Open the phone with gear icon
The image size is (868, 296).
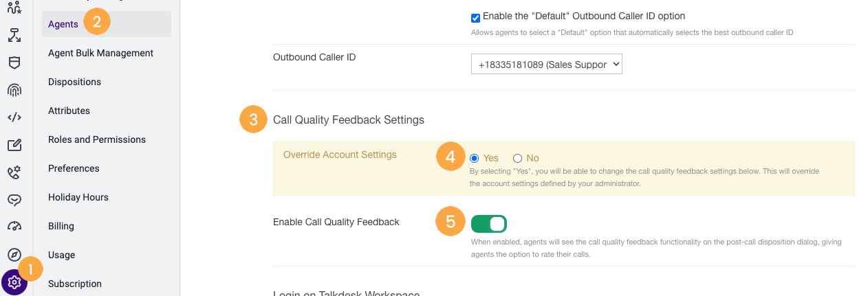click(x=14, y=172)
